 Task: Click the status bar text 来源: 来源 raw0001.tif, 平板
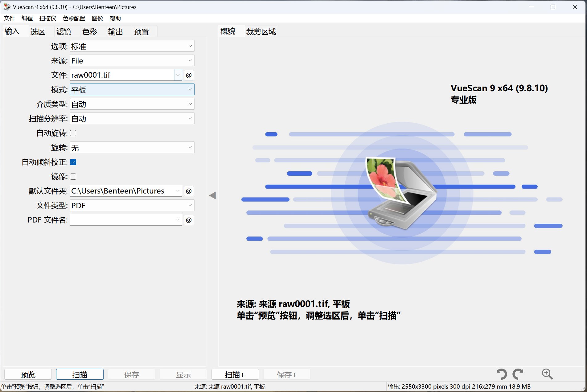point(230,387)
